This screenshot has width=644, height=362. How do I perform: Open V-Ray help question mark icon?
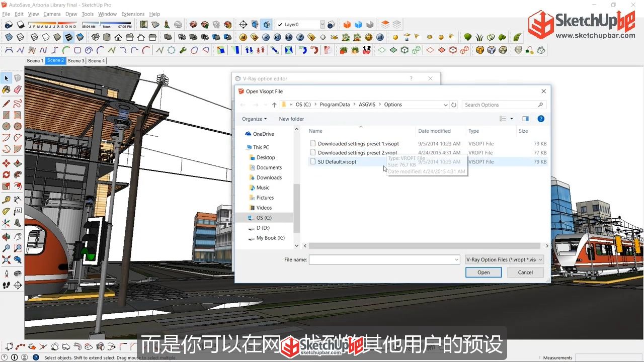point(300,37)
